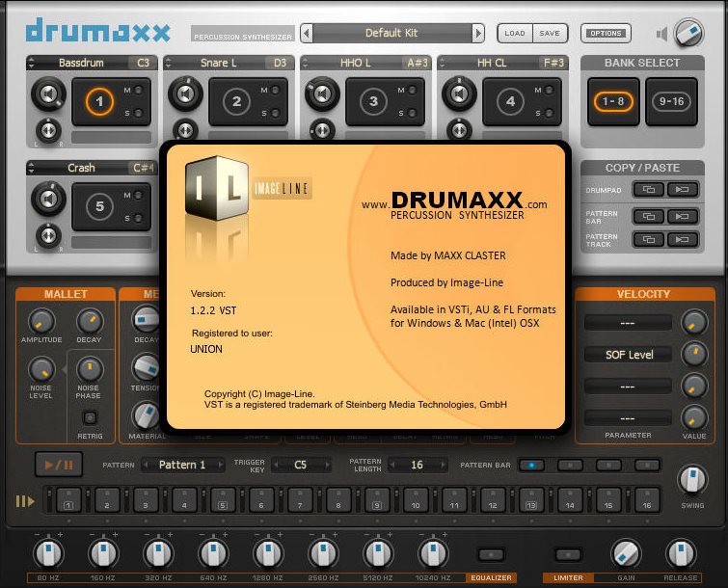
Task: Trigger drum pad 3 for HHO L
Action: pyautogui.click(x=374, y=101)
